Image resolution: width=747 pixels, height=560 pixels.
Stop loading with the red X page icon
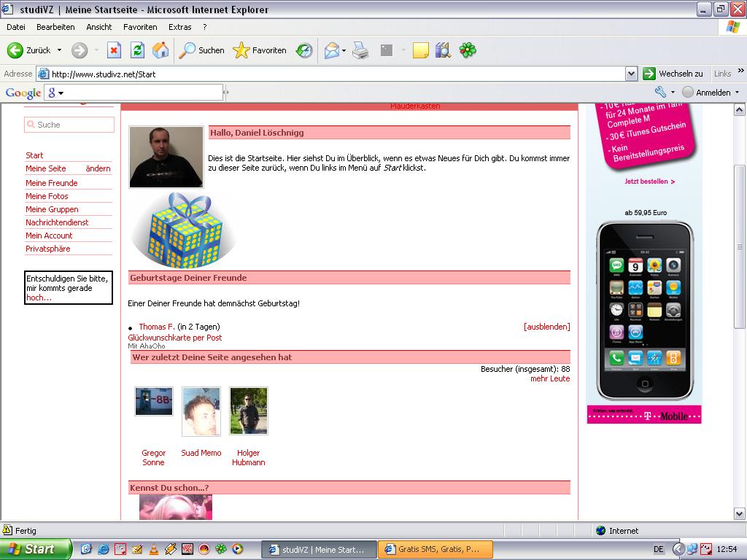[114, 50]
